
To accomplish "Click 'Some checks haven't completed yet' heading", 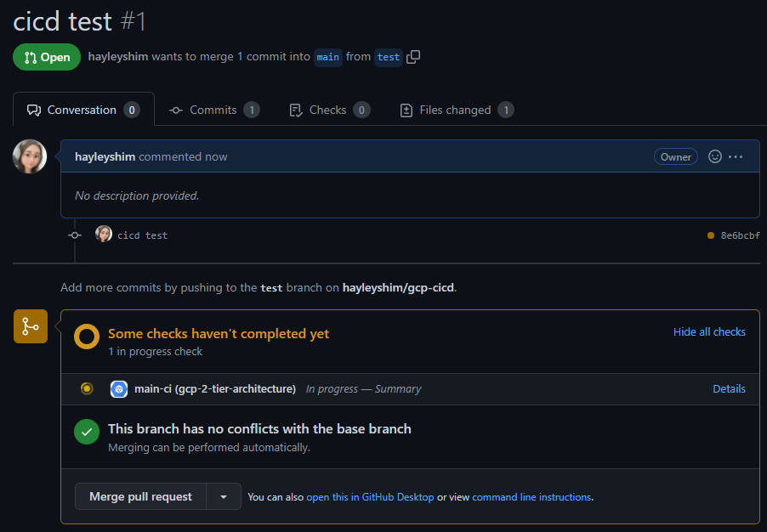I will pyautogui.click(x=219, y=333).
